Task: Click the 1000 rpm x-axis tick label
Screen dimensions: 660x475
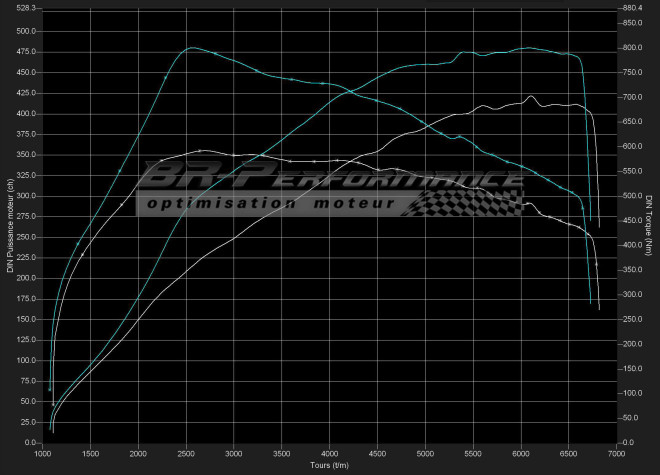Action: pos(43,453)
